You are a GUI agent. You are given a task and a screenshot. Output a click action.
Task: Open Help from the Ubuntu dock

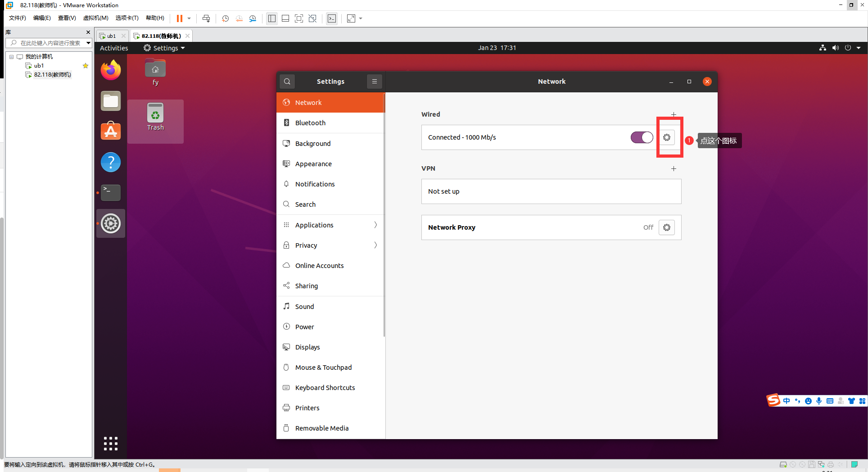pyautogui.click(x=111, y=162)
